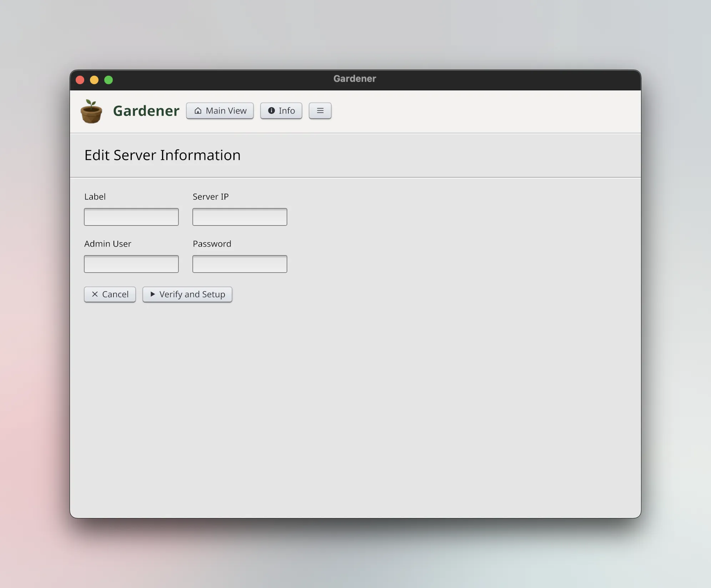Click the "Server IP" field caption
Viewport: 711px width, 588px height.
(211, 197)
